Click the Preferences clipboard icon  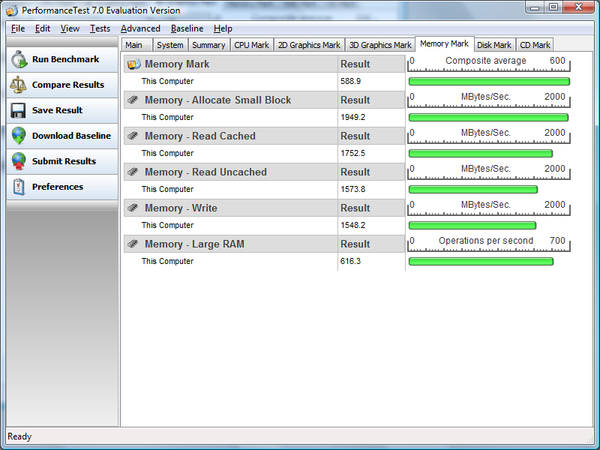18,187
